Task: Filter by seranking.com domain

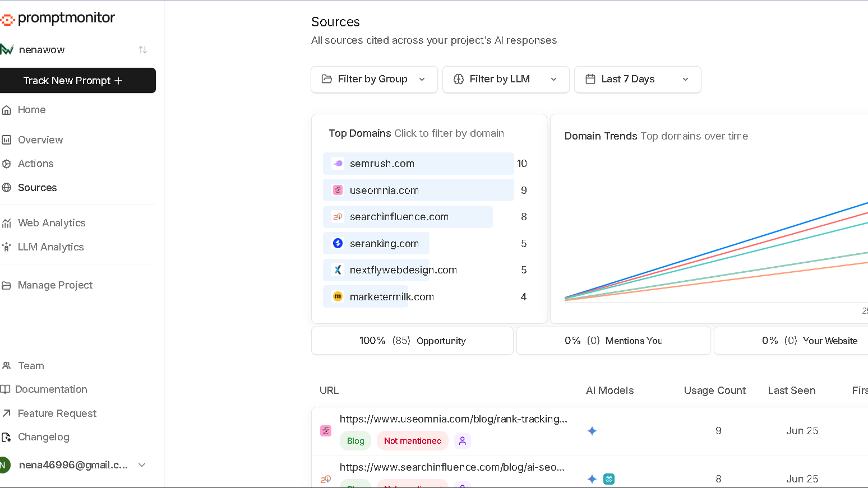Action: coord(376,244)
